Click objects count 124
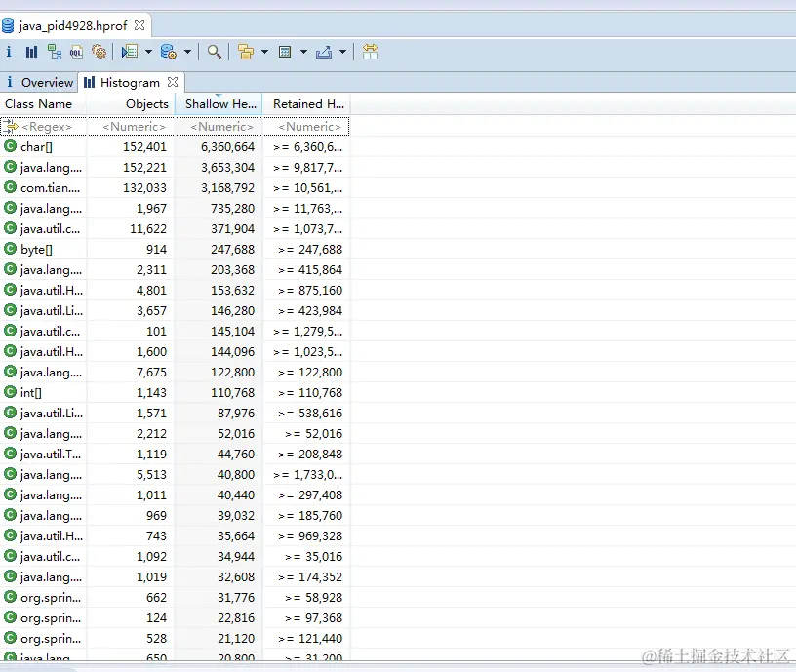Screen dimensions: 796x672 156,617
